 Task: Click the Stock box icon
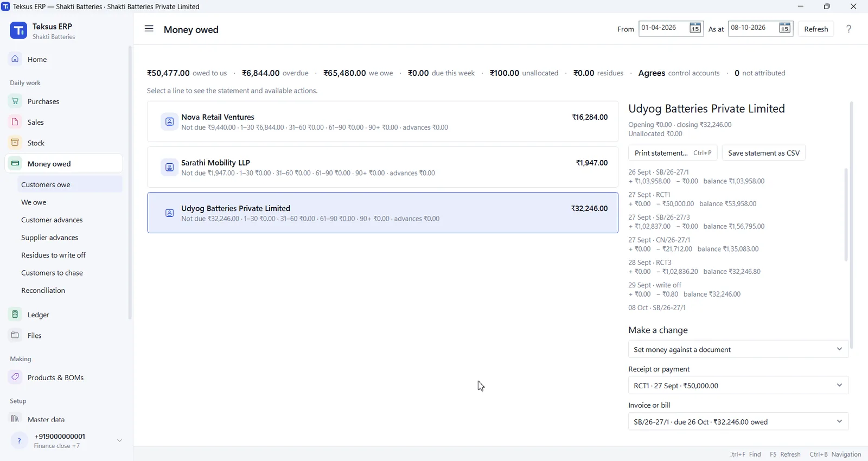15,142
